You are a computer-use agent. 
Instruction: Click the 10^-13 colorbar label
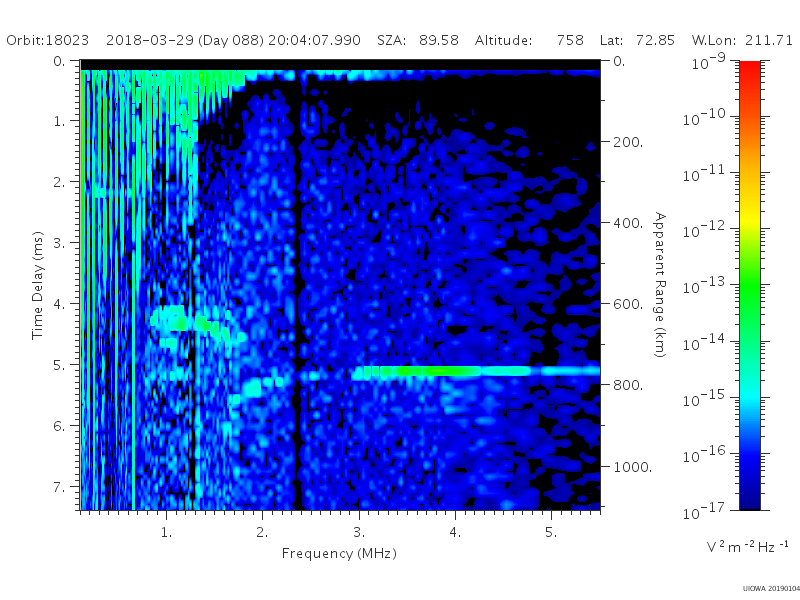point(704,286)
